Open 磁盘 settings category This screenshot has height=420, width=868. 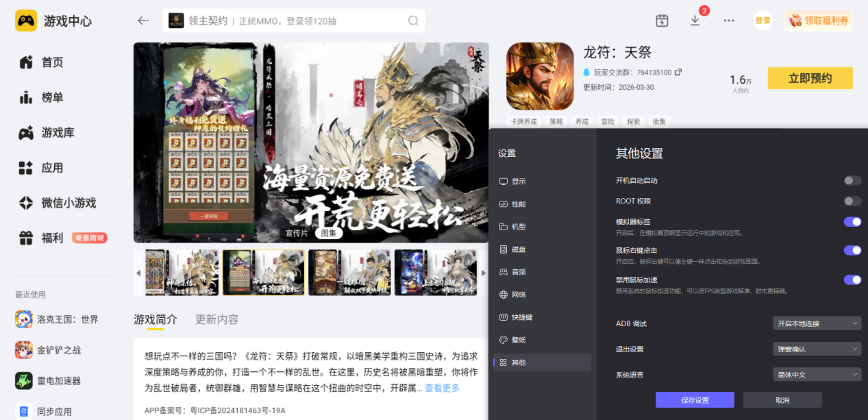coord(542,249)
